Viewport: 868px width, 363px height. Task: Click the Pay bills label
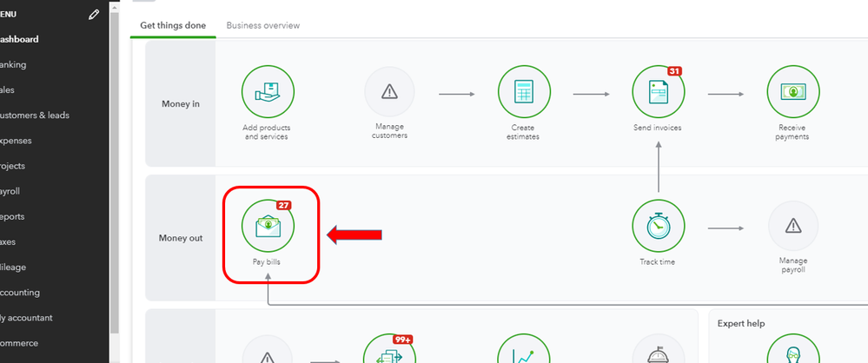pos(266,261)
